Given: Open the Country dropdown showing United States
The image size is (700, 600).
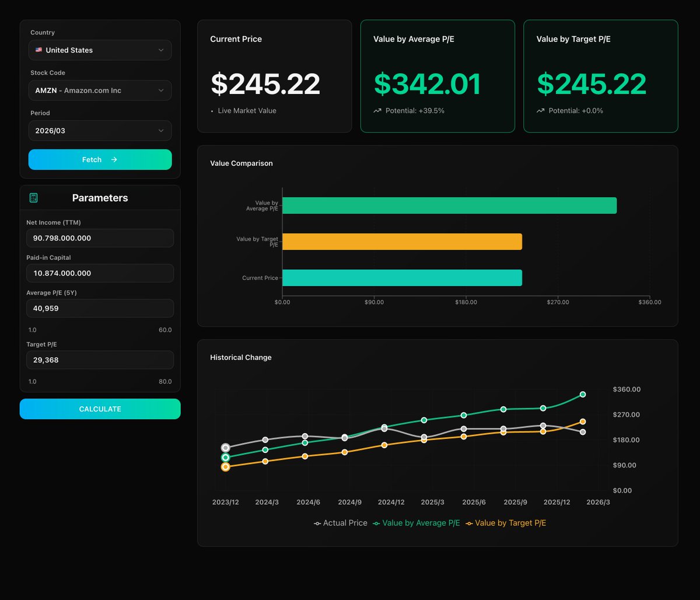Looking at the screenshot, I should point(100,50).
